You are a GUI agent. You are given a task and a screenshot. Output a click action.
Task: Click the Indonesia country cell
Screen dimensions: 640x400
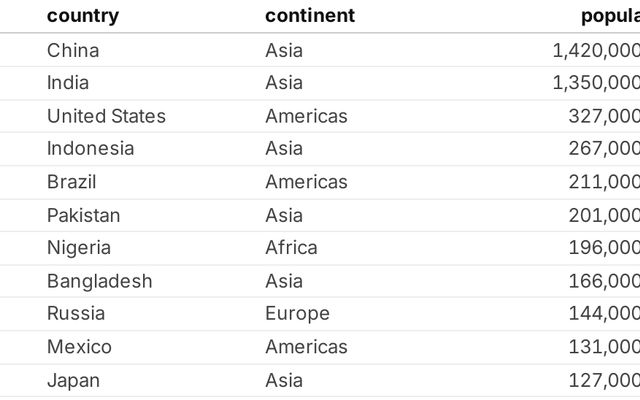pyautogui.click(x=90, y=149)
